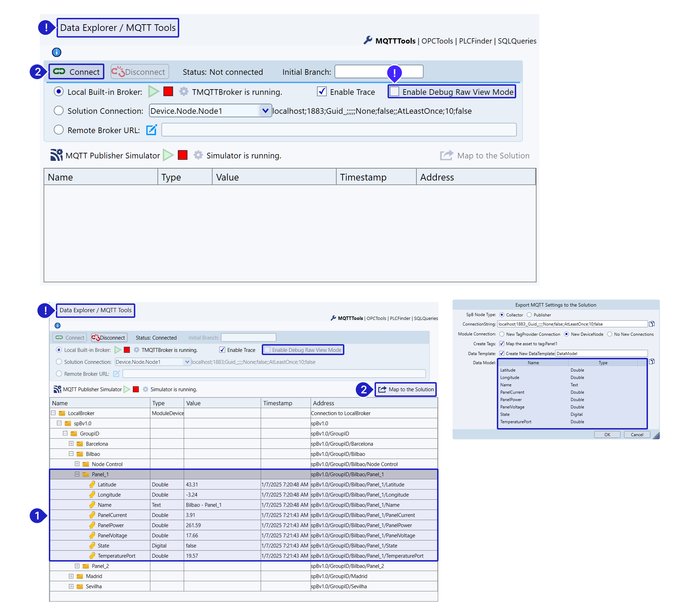Open the Device.Node.Node1 dropdown in top panel
The width and height of the screenshot is (688, 616).
click(x=265, y=111)
